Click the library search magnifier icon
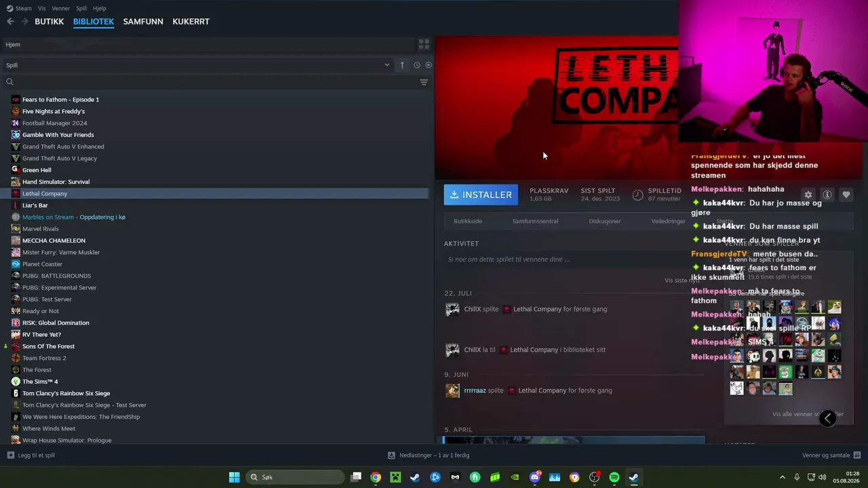 point(9,82)
